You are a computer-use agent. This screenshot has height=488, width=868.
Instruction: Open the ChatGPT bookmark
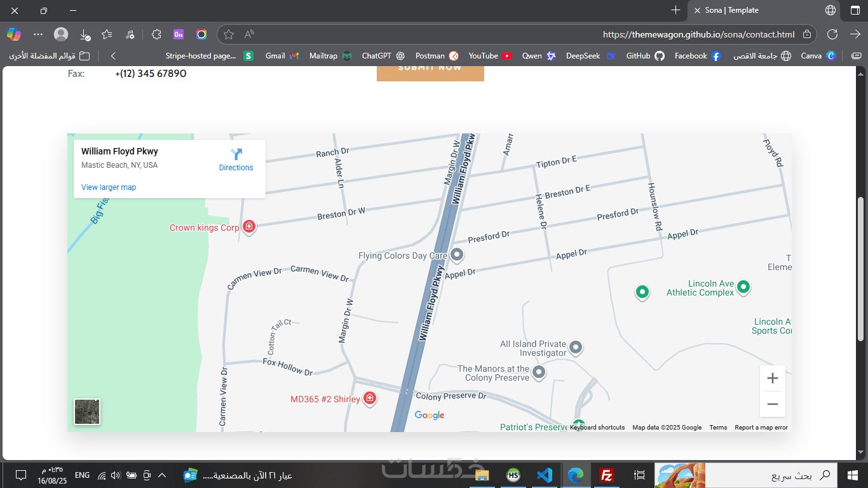pyautogui.click(x=383, y=56)
